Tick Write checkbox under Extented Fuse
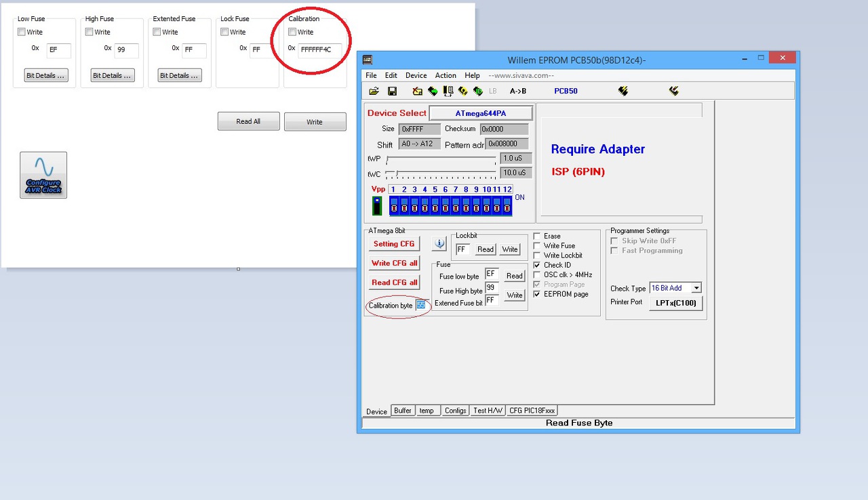 [x=157, y=32]
